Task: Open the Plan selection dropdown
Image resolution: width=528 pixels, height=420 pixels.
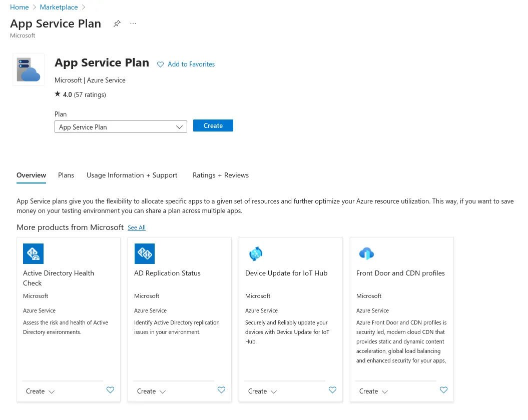Action: tap(121, 127)
